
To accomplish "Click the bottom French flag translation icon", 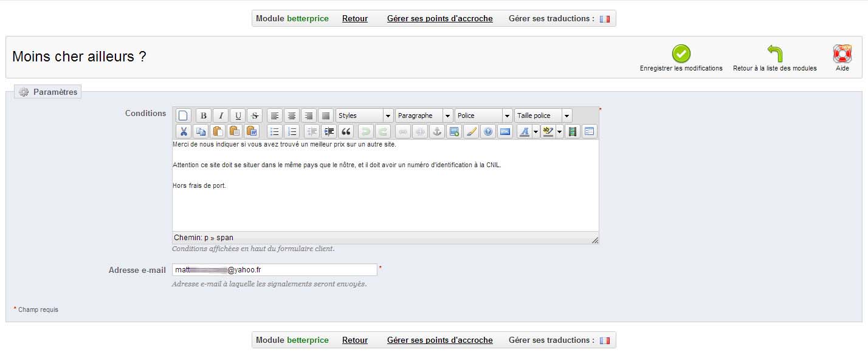I will pyautogui.click(x=604, y=340).
